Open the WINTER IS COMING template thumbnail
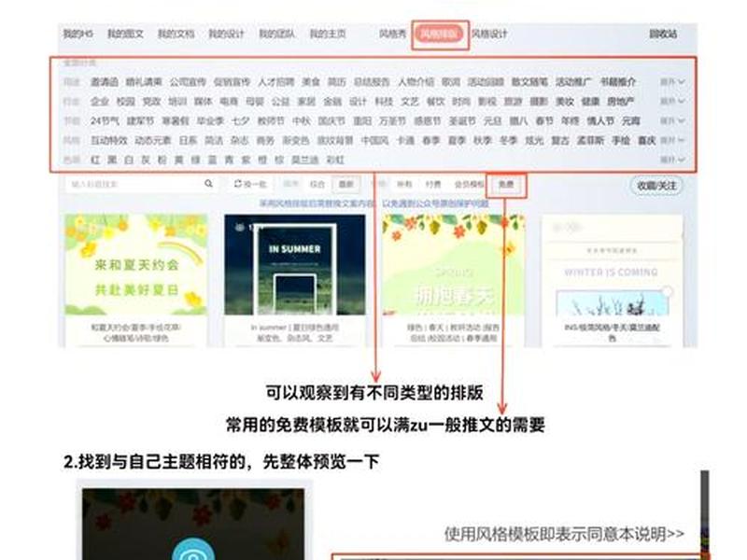The width and height of the screenshot is (747, 560). [x=612, y=266]
